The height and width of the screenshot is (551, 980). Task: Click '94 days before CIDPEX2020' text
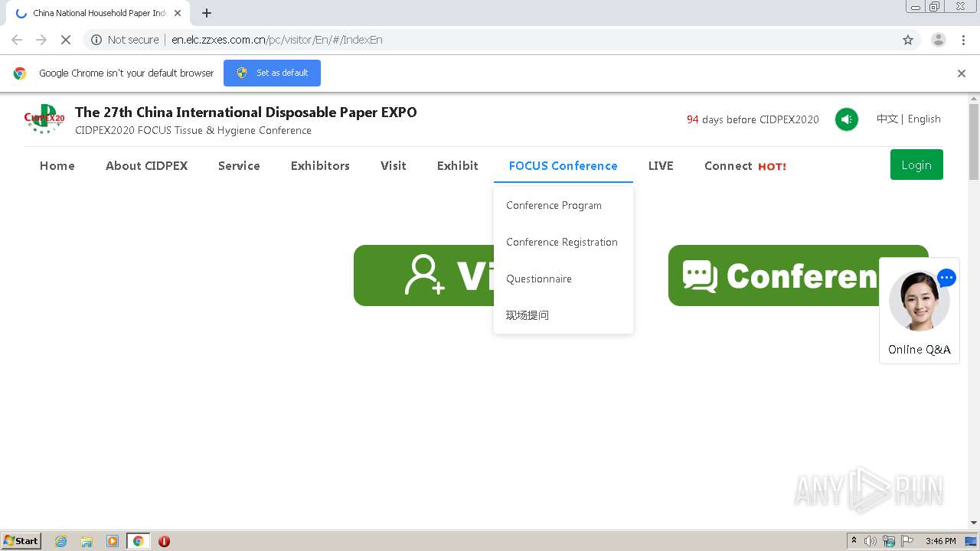coord(753,119)
